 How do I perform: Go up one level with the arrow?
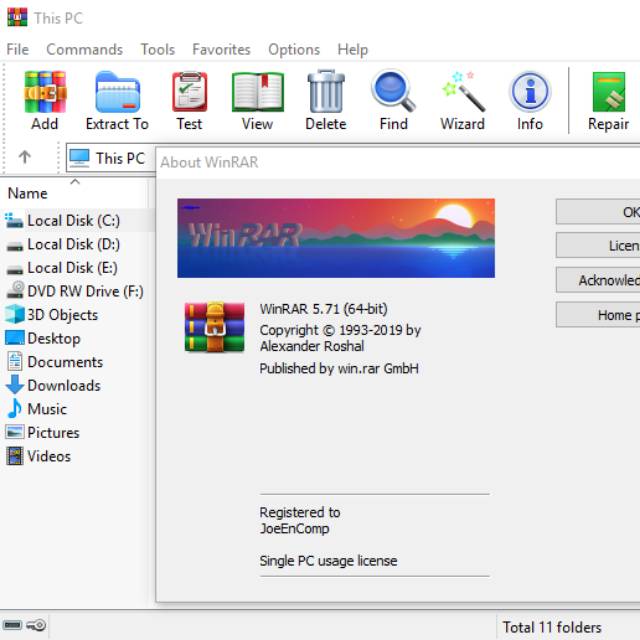click(24, 157)
